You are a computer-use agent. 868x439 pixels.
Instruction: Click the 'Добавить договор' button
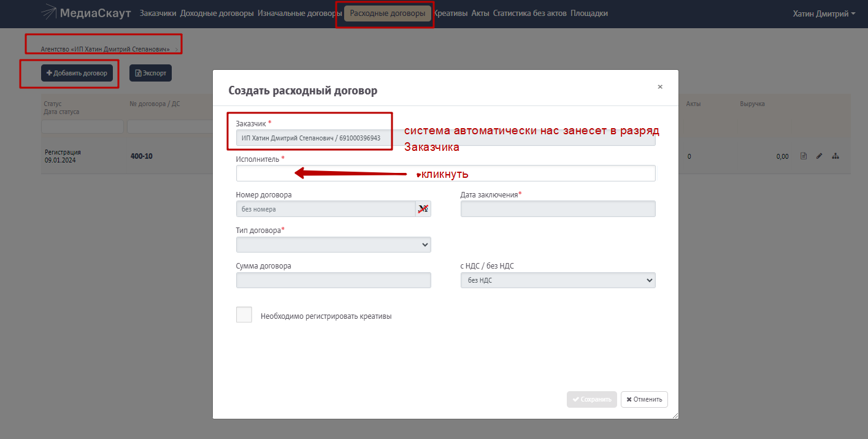tap(77, 73)
